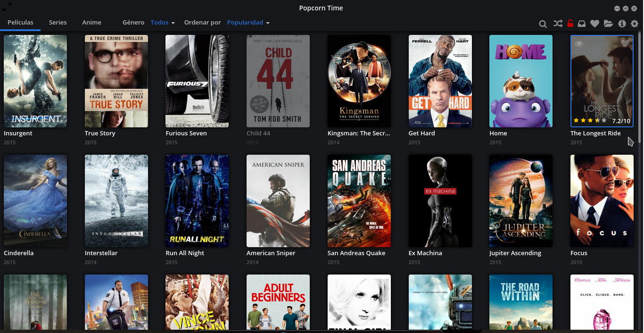
Task: Pick a random movie with shuffle icon
Action: (558, 23)
